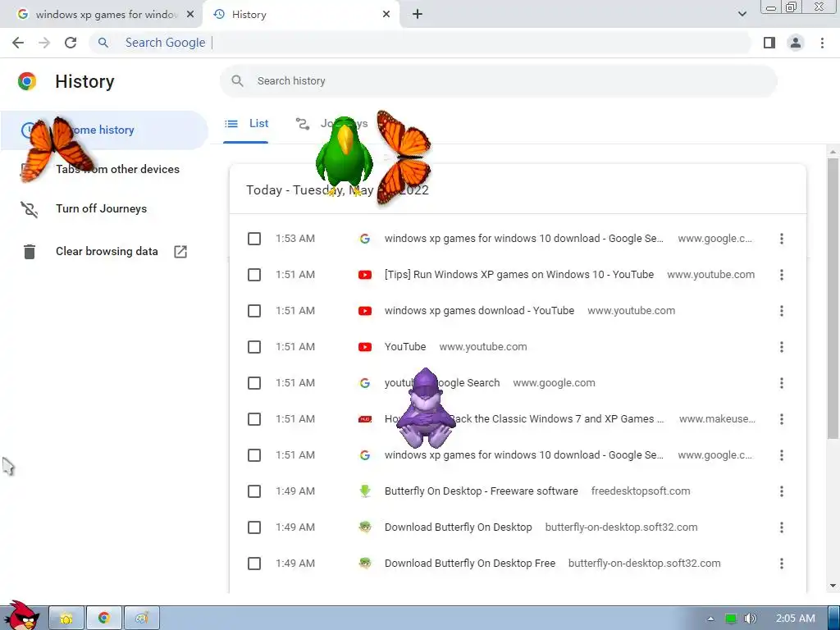
Task: Click the history page vertical scrollbar
Action: [833, 297]
